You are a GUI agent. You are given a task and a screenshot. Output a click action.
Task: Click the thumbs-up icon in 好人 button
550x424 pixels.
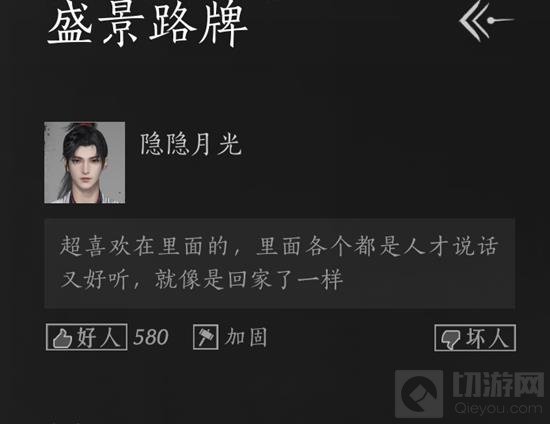[62, 338]
